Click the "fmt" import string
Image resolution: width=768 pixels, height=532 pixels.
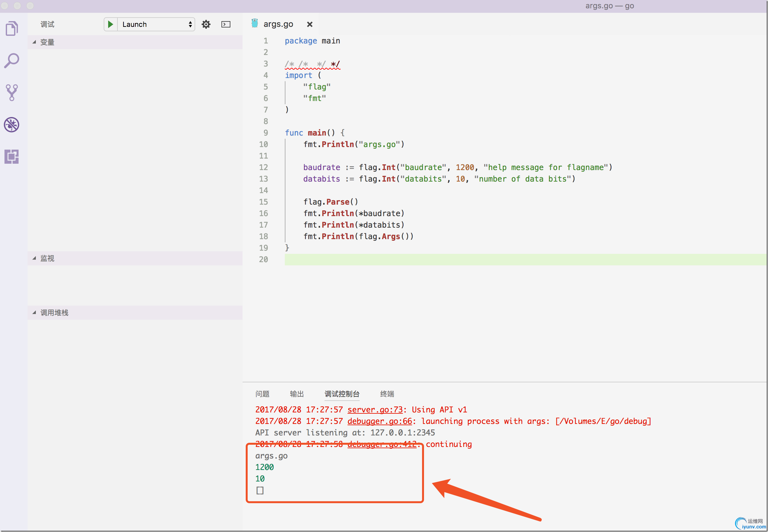tap(314, 98)
